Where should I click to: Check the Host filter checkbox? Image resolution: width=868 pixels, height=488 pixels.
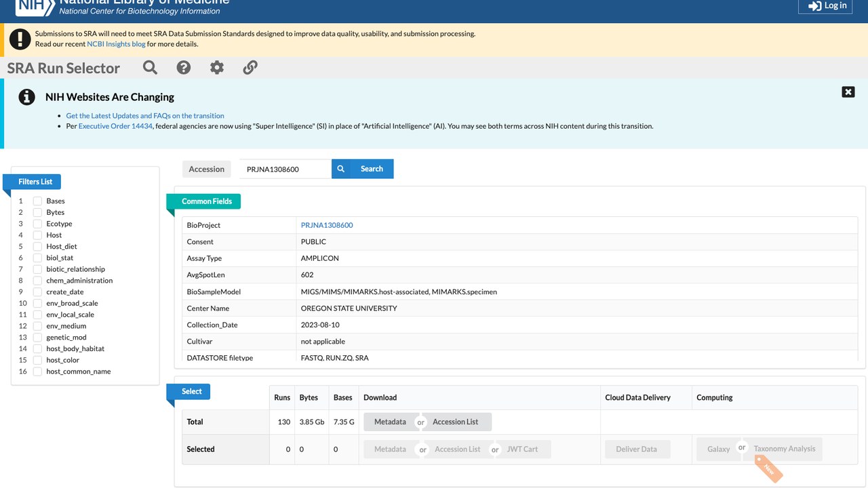click(x=38, y=235)
